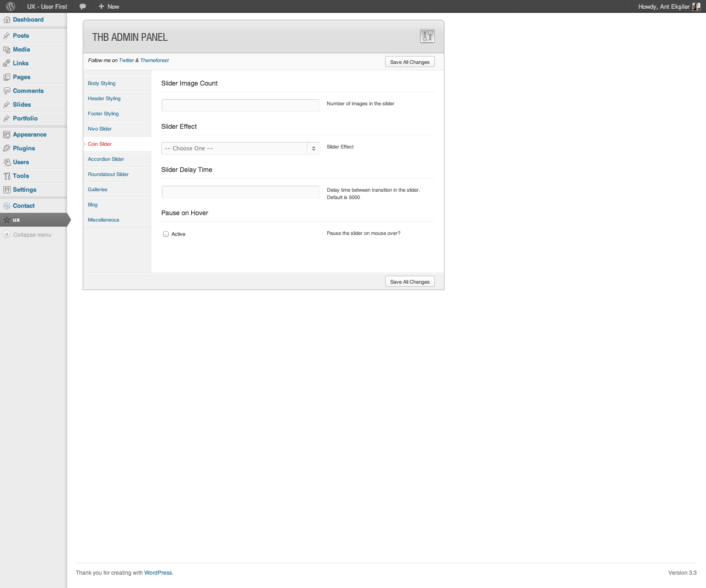Switch to the Nivo Slider tab
Screen dimensions: 706x588
coord(100,129)
